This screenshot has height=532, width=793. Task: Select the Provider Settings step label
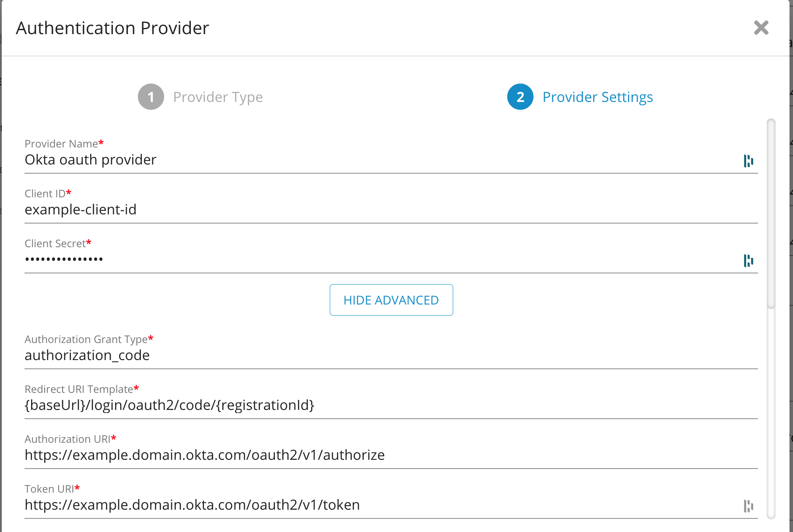597,97
